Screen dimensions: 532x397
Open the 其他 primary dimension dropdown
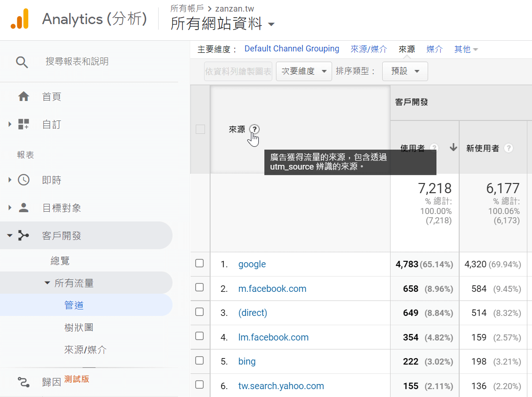[466, 50]
